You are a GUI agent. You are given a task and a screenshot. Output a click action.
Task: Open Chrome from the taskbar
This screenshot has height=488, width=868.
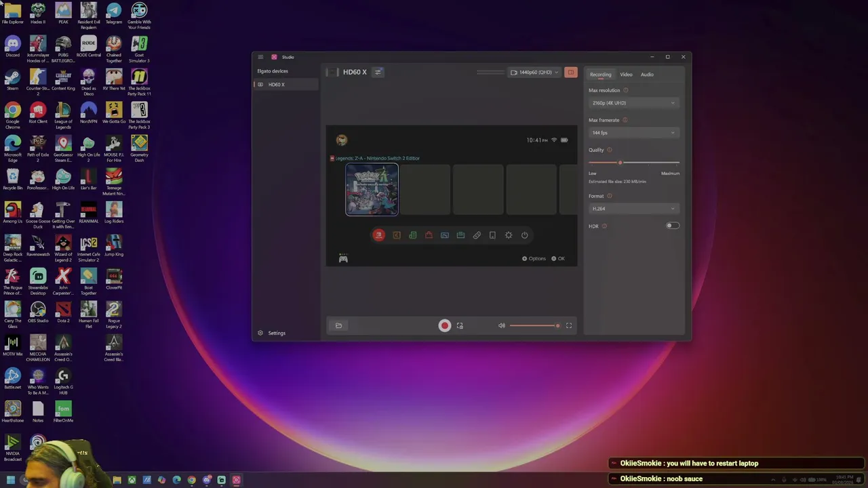[x=191, y=481]
